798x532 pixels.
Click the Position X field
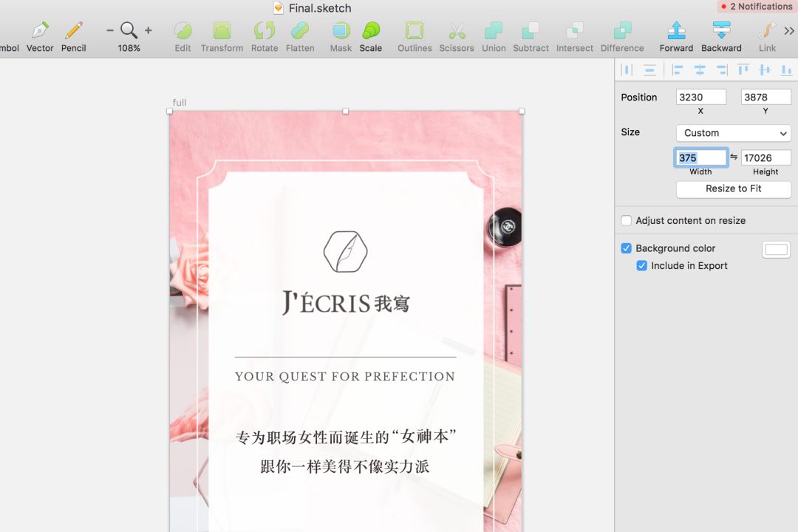tap(700, 97)
